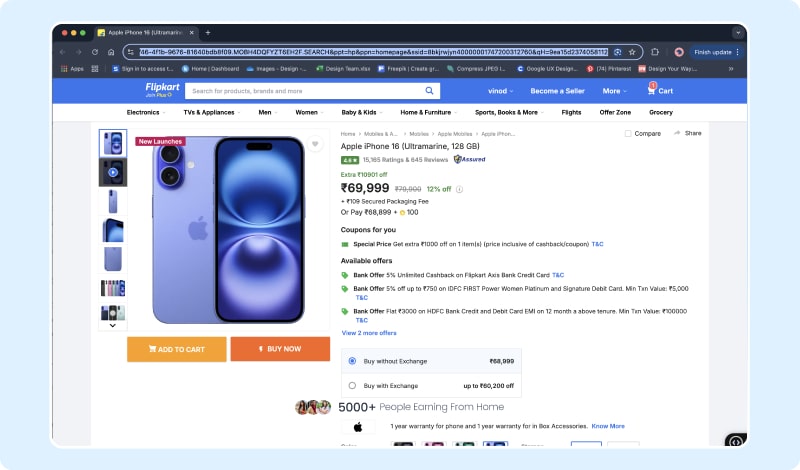Click the Apple brand logo

(x=358, y=427)
